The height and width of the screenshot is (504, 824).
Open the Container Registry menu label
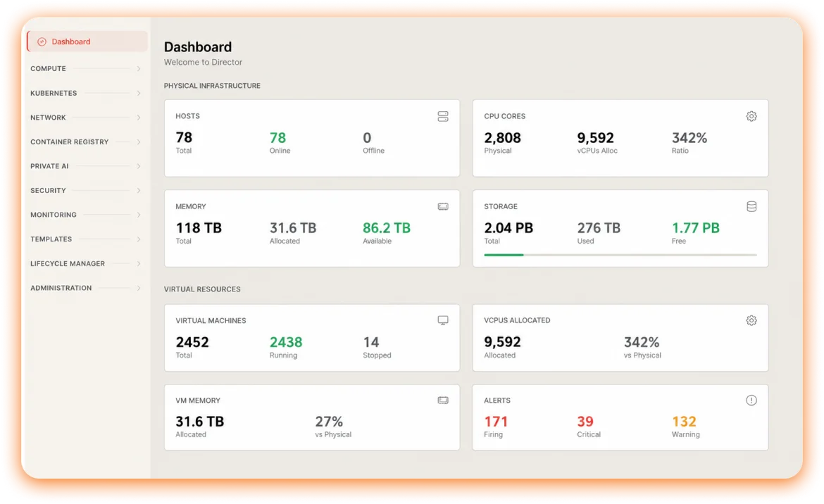[x=69, y=141]
